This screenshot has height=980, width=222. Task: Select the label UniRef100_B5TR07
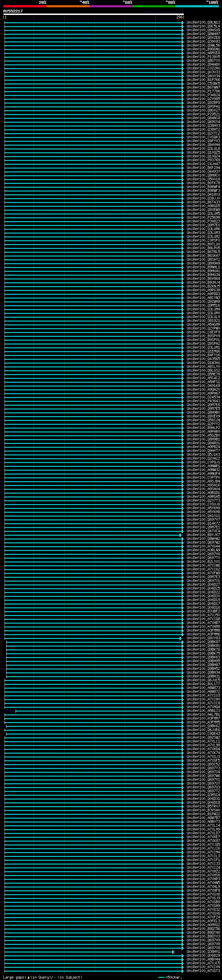(x=203, y=806)
